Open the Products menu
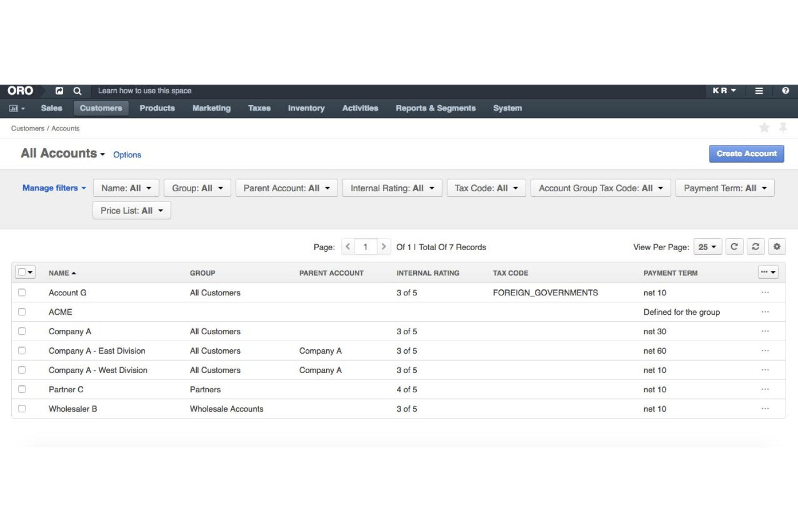Image resolution: width=798 pixels, height=532 pixels. (157, 108)
